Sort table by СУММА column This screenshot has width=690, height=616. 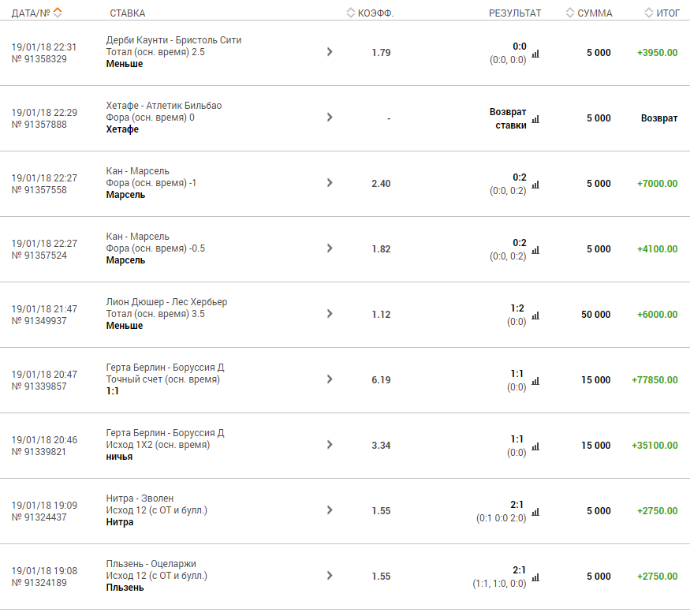click(589, 13)
